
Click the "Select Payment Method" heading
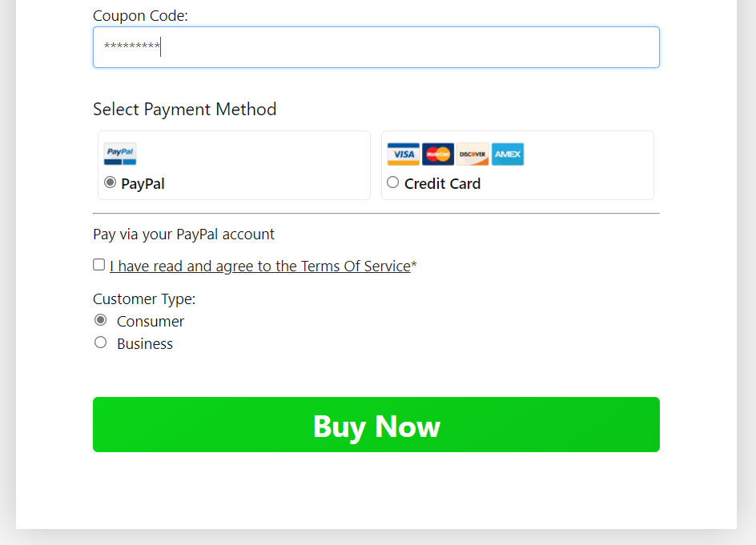coord(184,110)
